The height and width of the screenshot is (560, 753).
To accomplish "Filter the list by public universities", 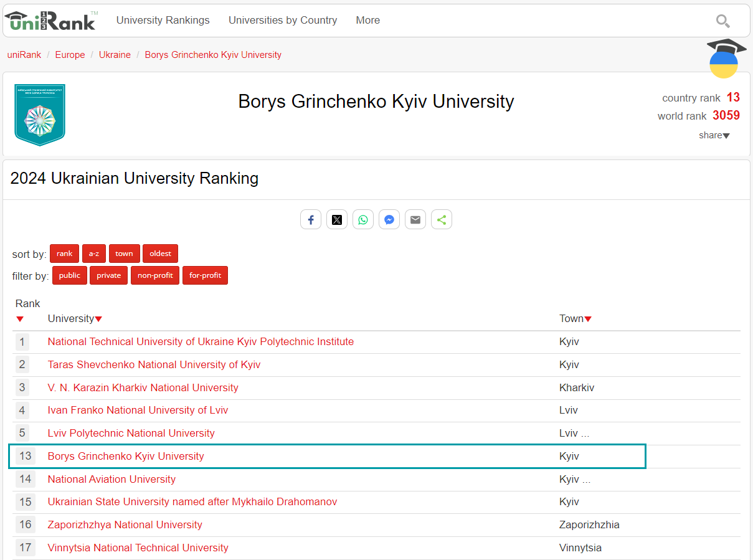I will (x=70, y=275).
